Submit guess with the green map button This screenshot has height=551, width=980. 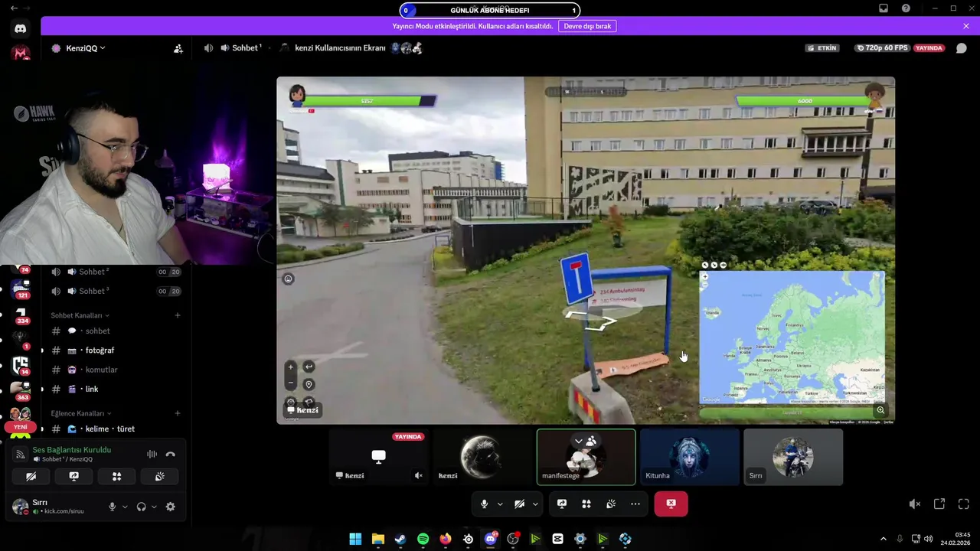click(792, 412)
